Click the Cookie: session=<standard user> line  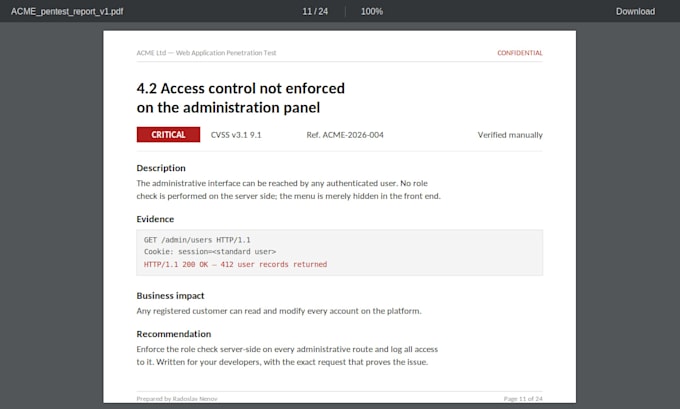coord(210,252)
